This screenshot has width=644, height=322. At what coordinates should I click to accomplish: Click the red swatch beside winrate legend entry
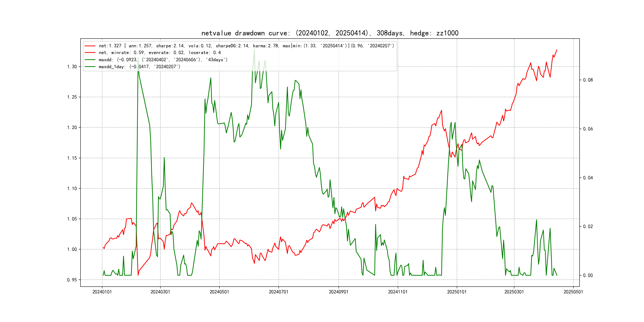coord(90,53)
